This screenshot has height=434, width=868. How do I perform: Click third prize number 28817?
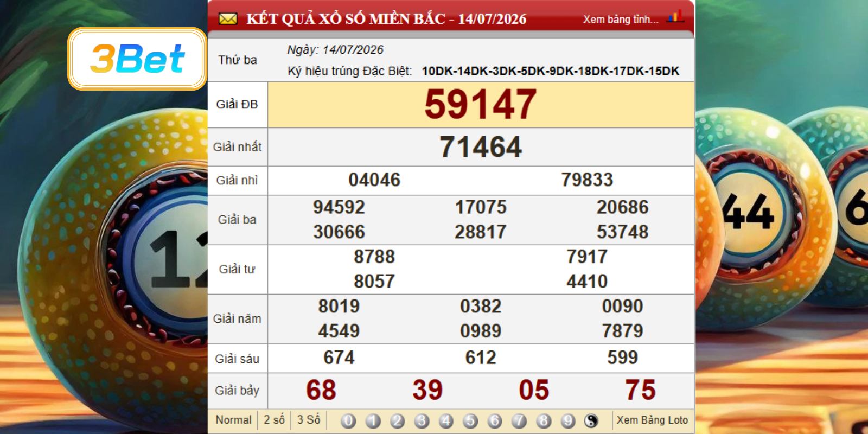(x=481, y=232)
